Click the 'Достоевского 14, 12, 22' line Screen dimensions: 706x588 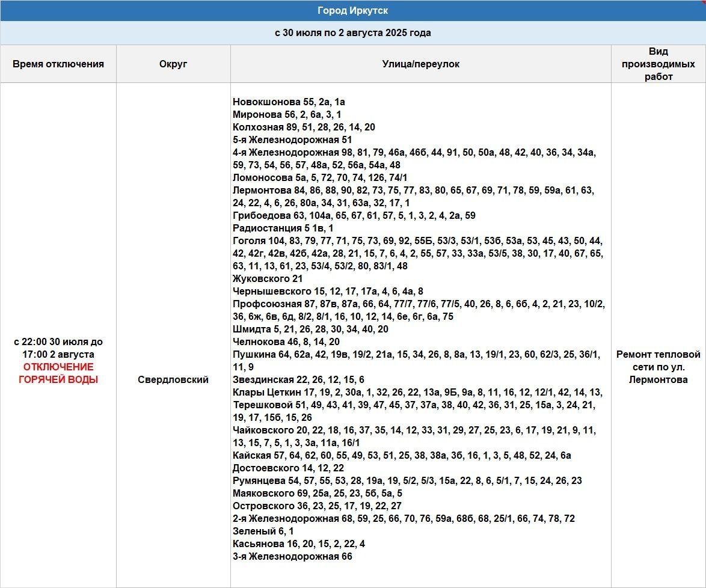coord(288,467)
